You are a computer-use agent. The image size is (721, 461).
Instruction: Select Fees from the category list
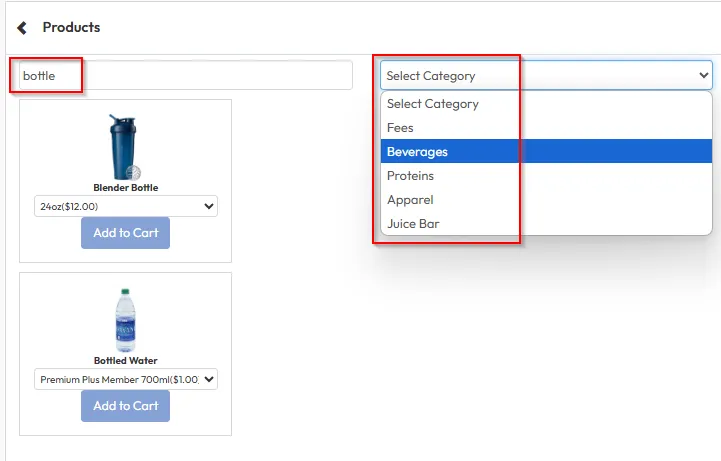(400, 128)
